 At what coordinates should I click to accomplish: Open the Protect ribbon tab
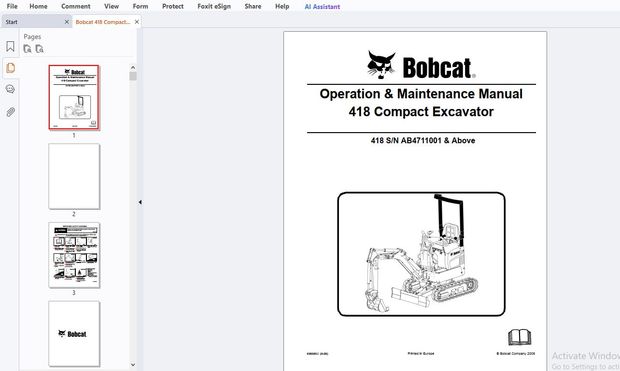[173, 6]
